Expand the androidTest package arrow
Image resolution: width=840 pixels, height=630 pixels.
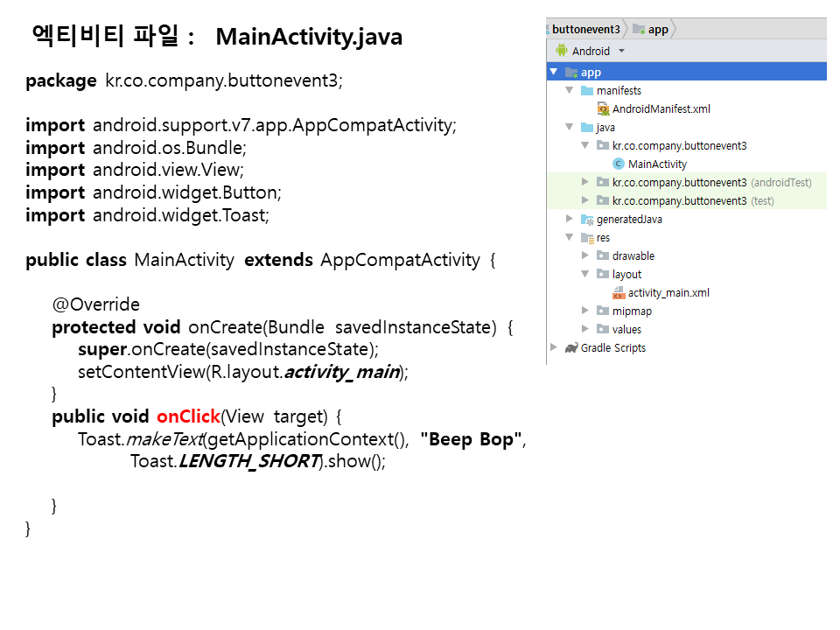pyautogui.click(x=585, y=182)
